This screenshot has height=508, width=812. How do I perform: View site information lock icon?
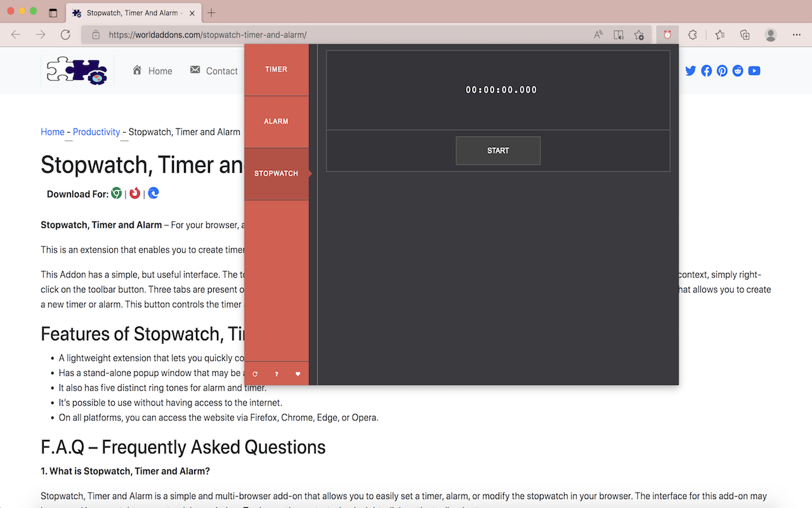coord(96,35)
